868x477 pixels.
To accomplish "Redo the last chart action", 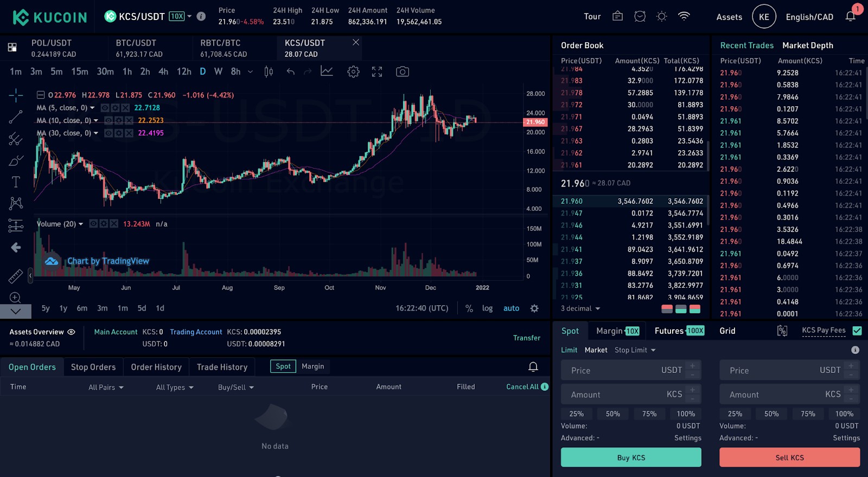I will (x=308, y=72).
